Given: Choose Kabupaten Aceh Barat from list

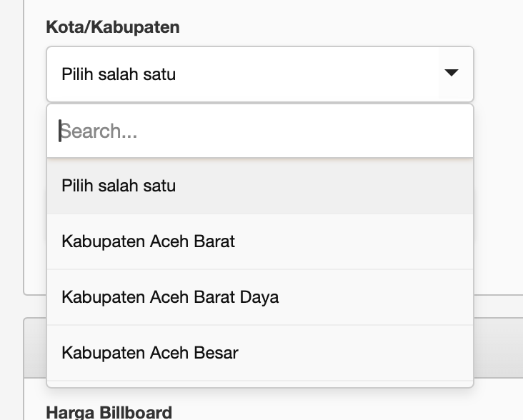Looking at the screenshot, I should coord(260,241).
